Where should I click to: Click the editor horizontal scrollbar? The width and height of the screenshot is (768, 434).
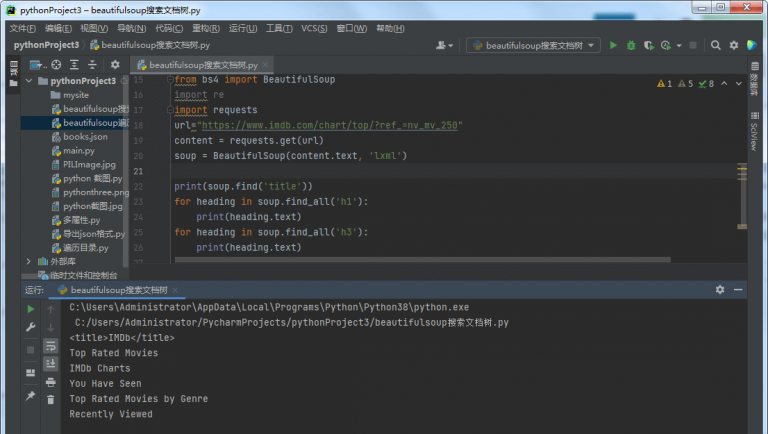point(422,260)
